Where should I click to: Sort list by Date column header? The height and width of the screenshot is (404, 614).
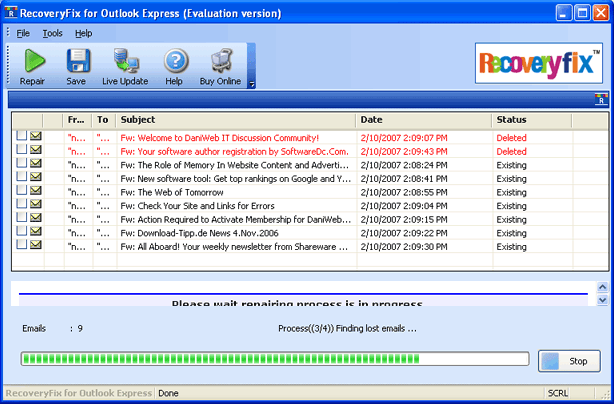[x=424, y=120]
